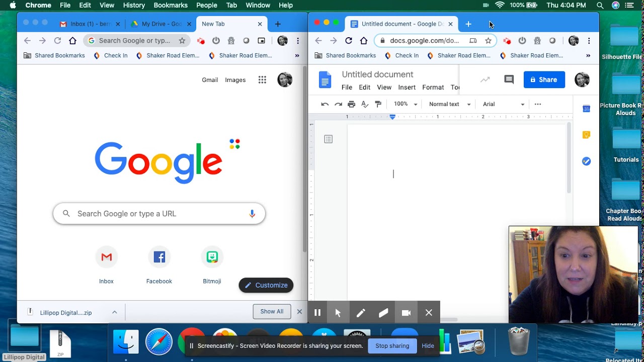Viewport: 644px width, 362px height.
Task: Go to Docs home via blue document logo
Action: [325, 79]
